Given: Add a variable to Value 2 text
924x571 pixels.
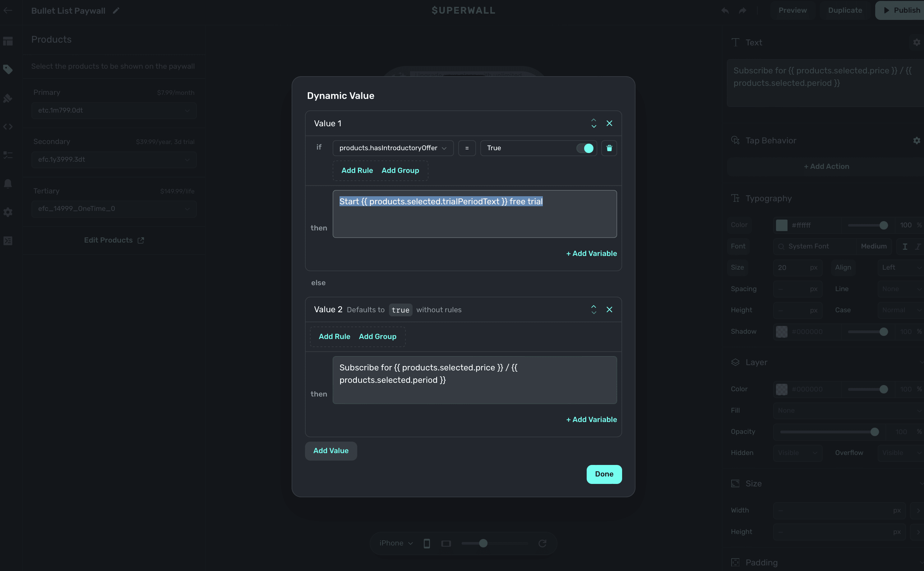Looking at the screenshot, I should click(591, 420).
